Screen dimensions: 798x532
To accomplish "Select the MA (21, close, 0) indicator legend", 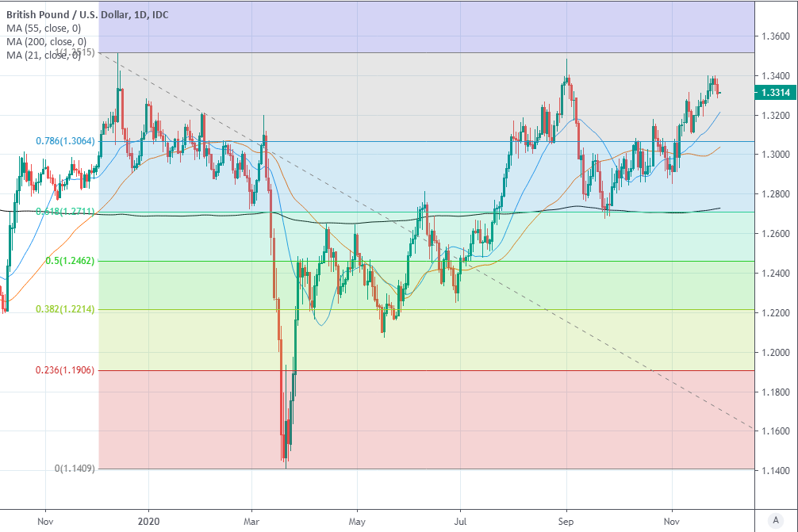I will click(x=46, y=55).
